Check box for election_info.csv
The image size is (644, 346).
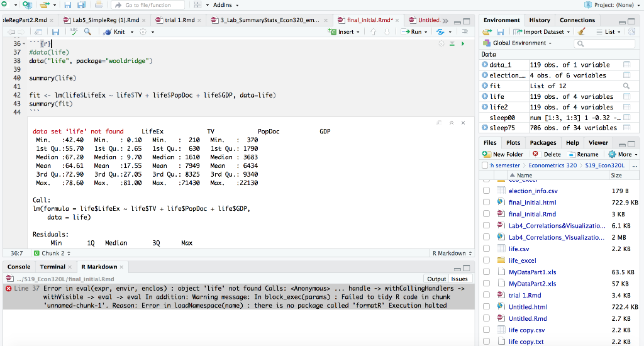pyautogui.click(x=486, y=191)
